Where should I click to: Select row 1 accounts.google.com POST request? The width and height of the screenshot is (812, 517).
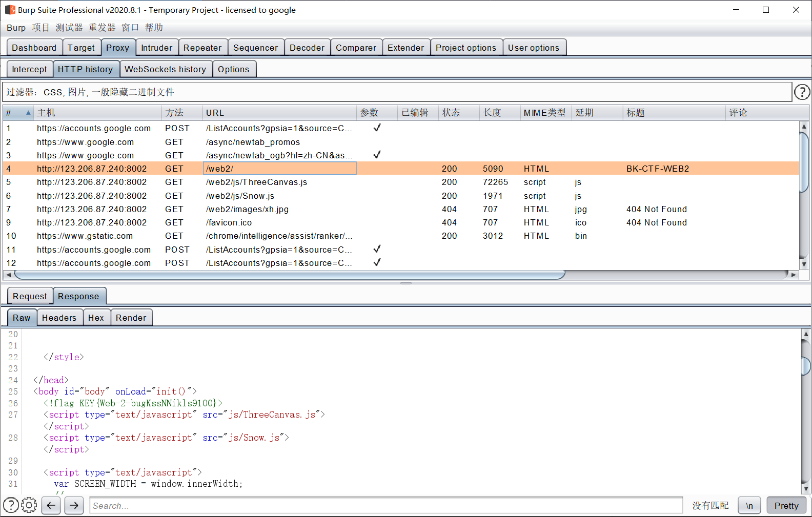(401, 128)
